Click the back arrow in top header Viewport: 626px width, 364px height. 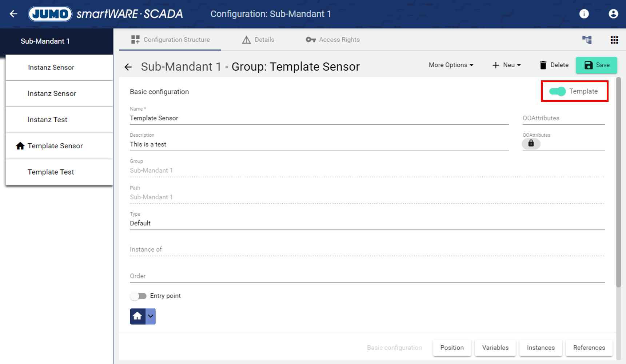pyautogui.click(x=13, y=14)
